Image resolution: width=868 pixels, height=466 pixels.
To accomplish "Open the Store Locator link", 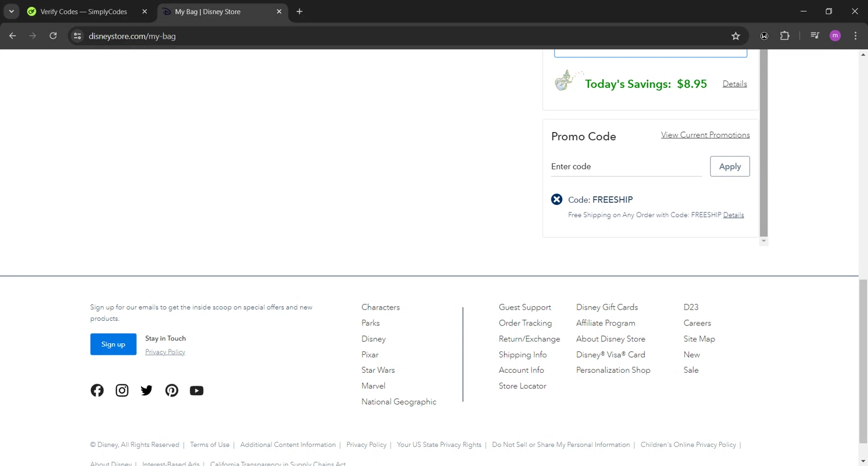I will 523,386.
